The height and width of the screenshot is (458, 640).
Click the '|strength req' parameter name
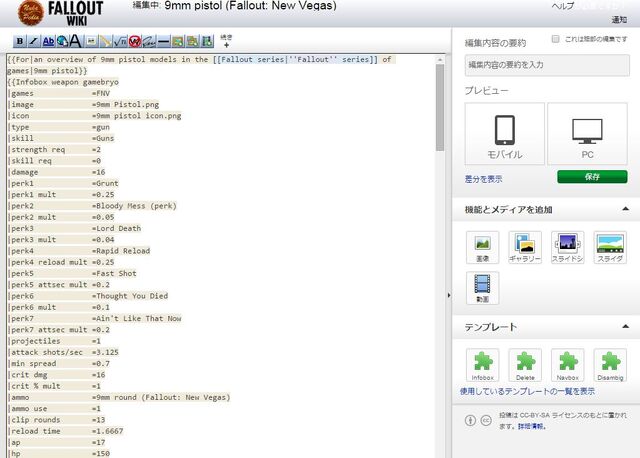pyautogui.click(x=36, y=149)
